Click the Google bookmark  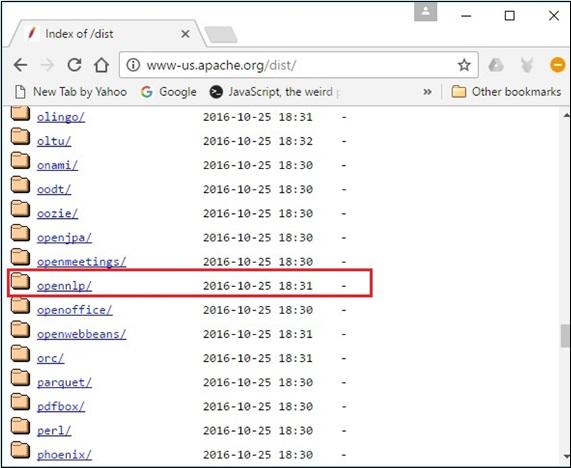(x=169, y=92)
